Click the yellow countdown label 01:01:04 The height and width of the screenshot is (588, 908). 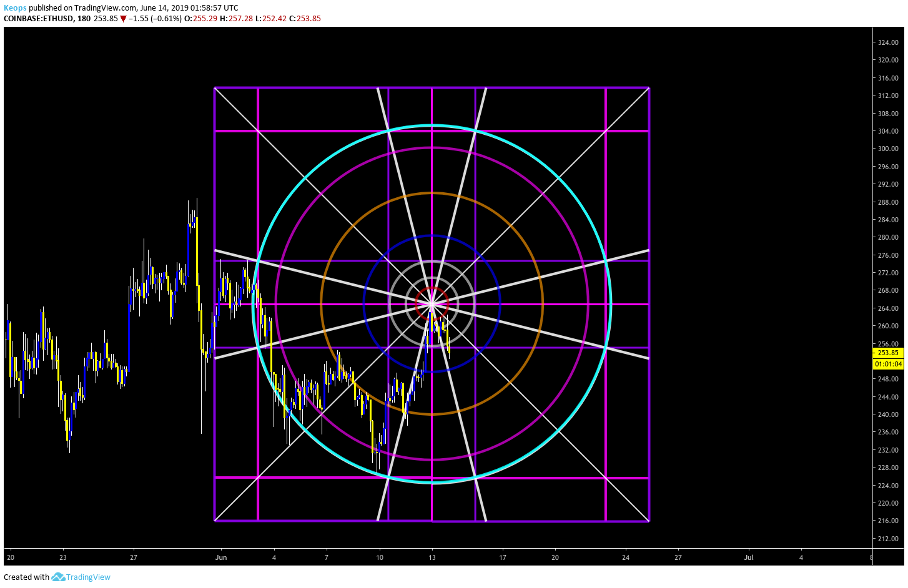[888, 364]
